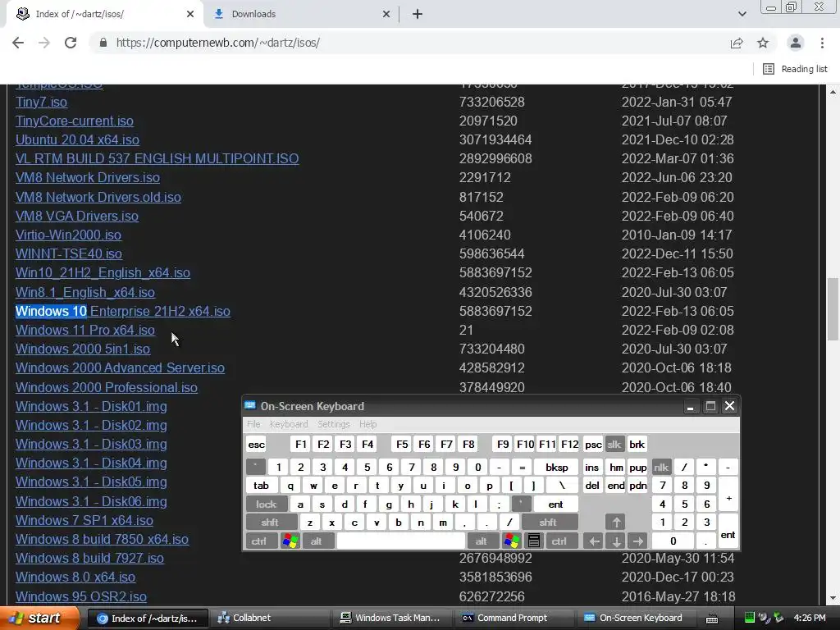Click the 4:26 PM taskbar clock

810,619
